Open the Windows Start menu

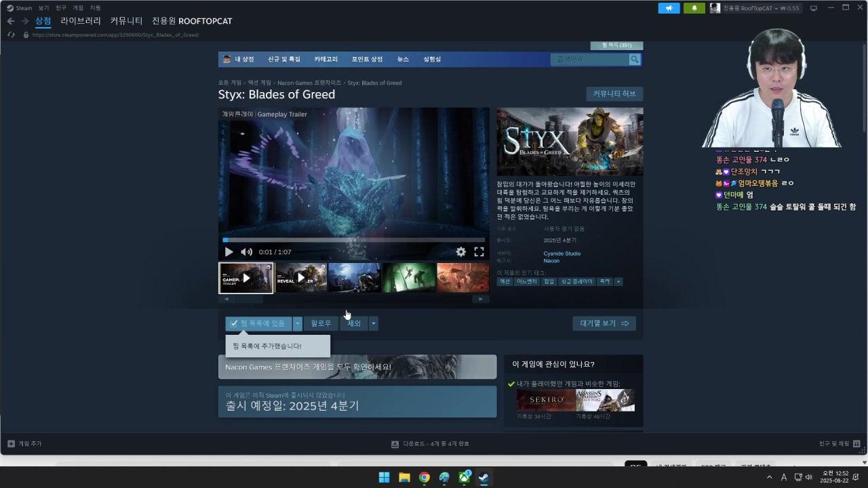[384, 477]
